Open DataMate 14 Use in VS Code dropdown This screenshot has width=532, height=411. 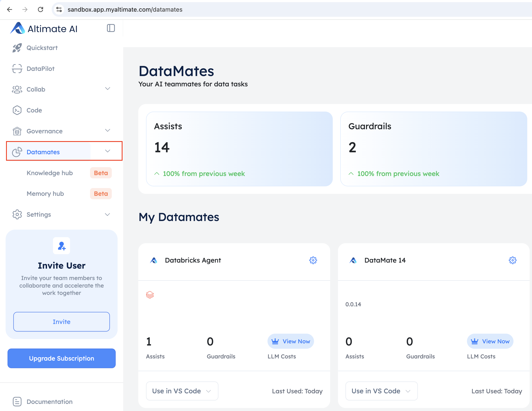381,391
